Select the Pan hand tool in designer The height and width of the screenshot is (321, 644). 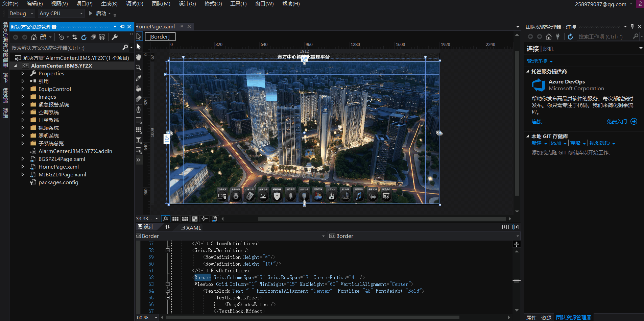click(x=139, y=57)
